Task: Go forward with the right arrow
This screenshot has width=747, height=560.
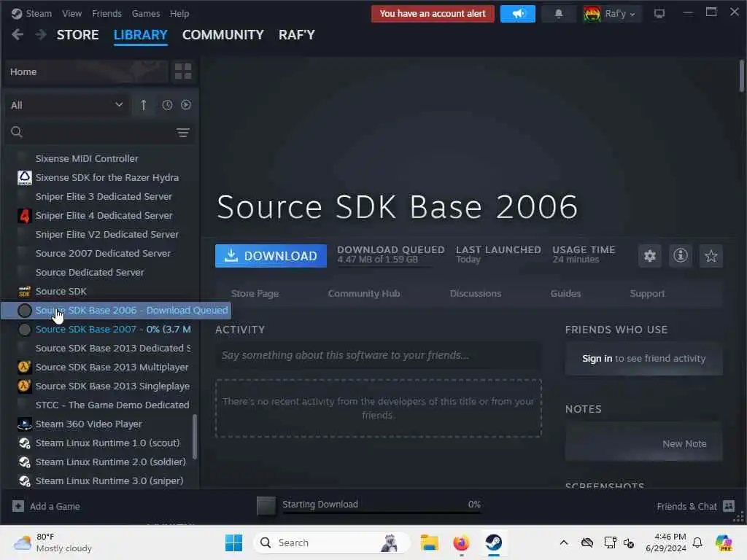Action: point(42,35)
